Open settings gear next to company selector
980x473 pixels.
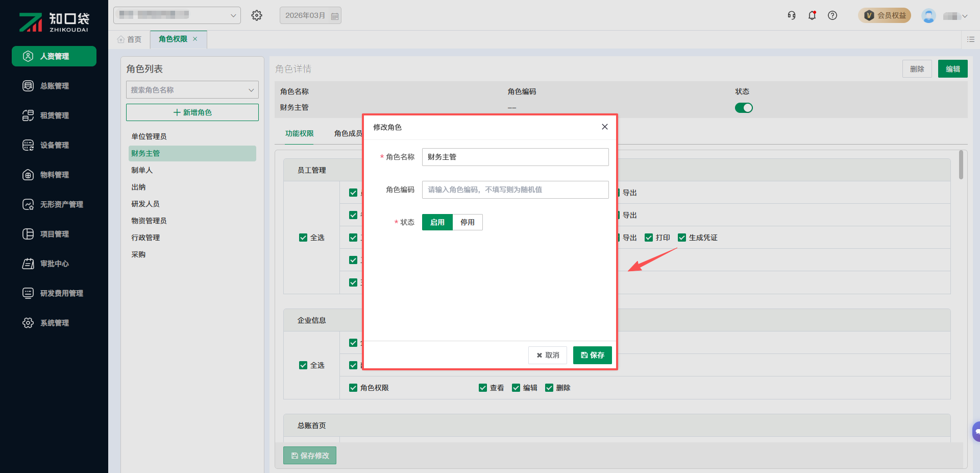pyautogui.click(x=257, y=15)
